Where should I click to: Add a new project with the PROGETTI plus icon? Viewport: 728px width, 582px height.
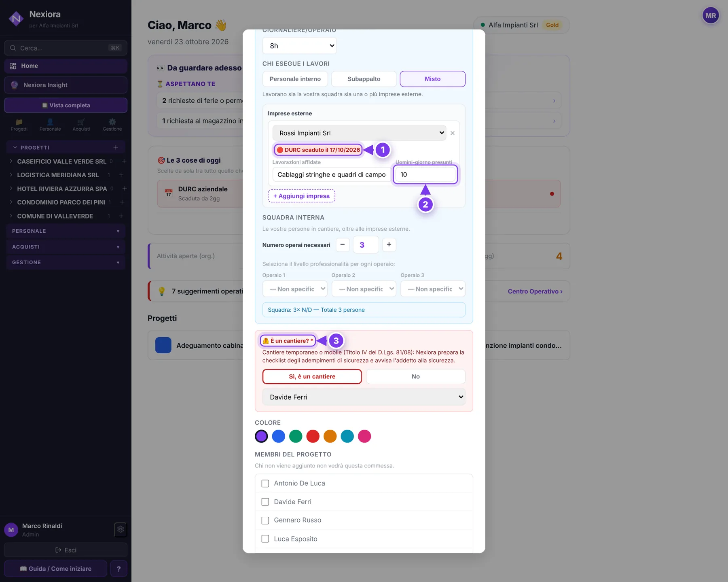(x=116, y=147)
